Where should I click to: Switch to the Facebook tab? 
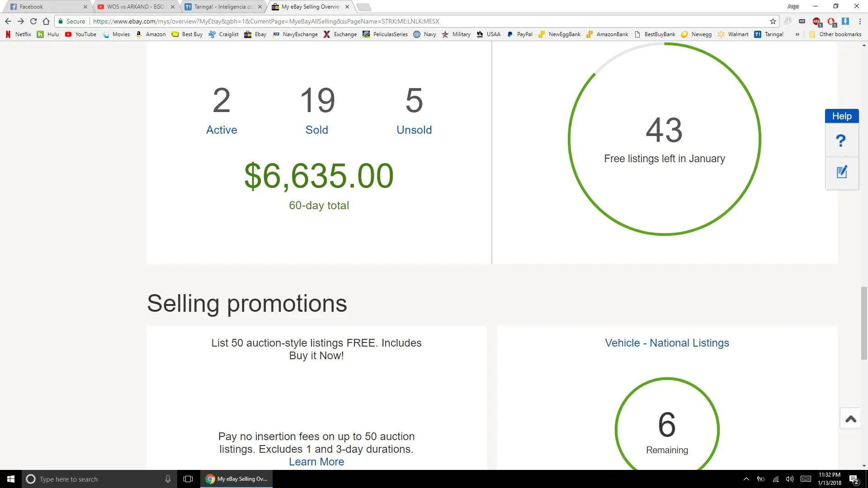tap(45, 7)
